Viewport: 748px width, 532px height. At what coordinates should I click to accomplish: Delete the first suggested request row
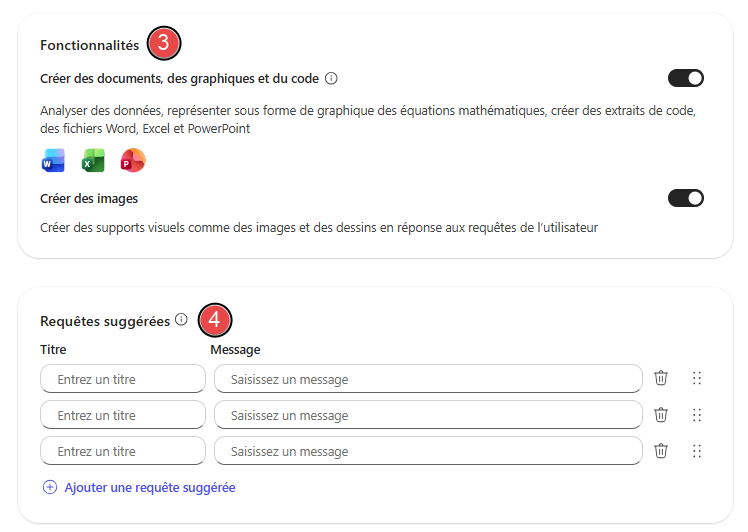[x=661, y=378]
